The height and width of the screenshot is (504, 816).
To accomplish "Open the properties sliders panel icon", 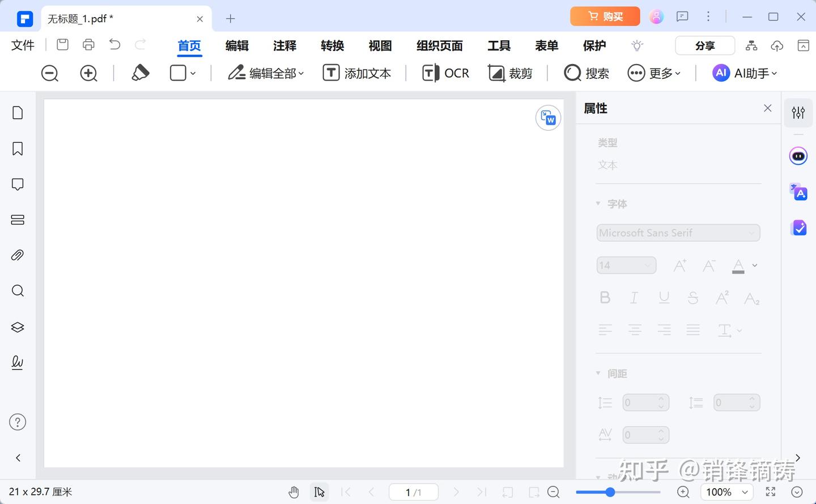I will click(x=798, y=113).
